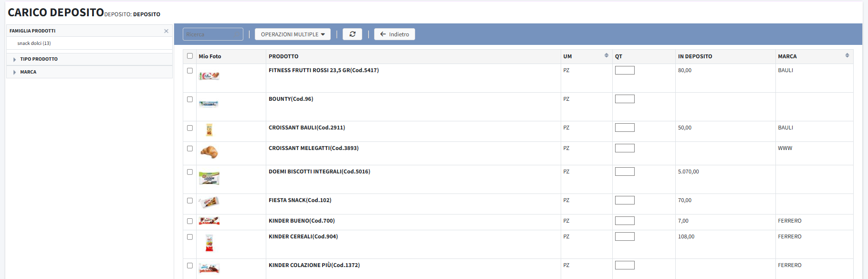Click QT field for Fiesta Snack
This screenshot has height=279, width=868.
coord(625,200)
